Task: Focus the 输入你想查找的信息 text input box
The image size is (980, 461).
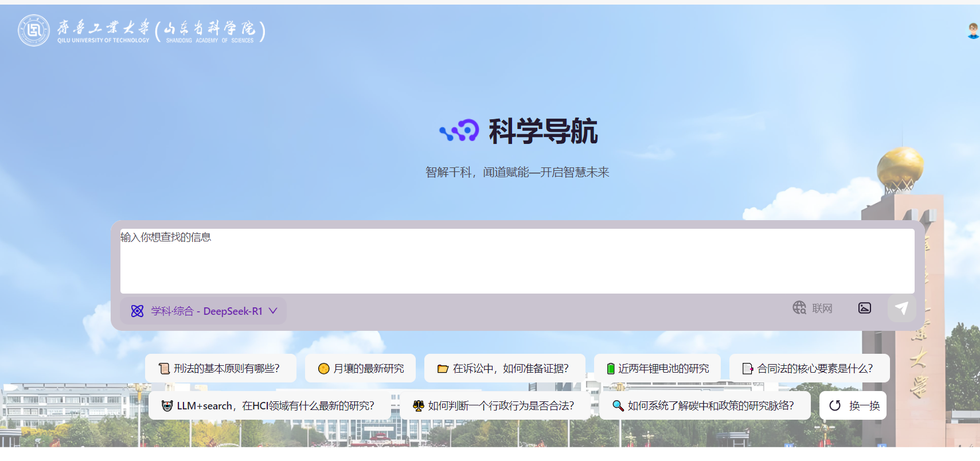Action: tap(516, 261)
